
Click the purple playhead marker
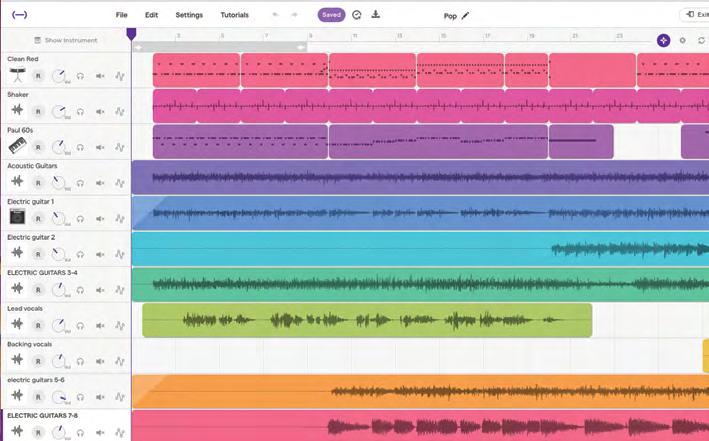click(x=131, y=34)
